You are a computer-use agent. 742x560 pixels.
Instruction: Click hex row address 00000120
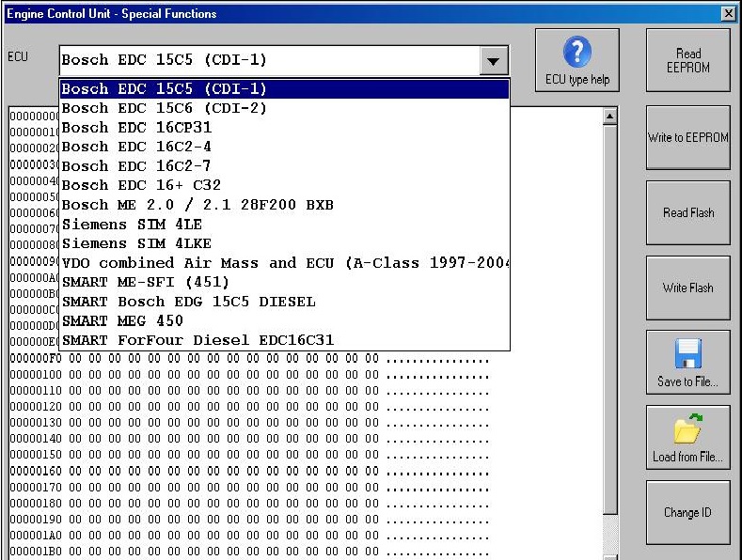click(36, 407)
